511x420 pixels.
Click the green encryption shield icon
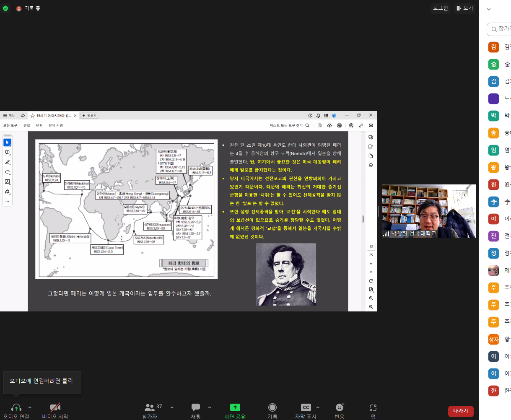5,8
